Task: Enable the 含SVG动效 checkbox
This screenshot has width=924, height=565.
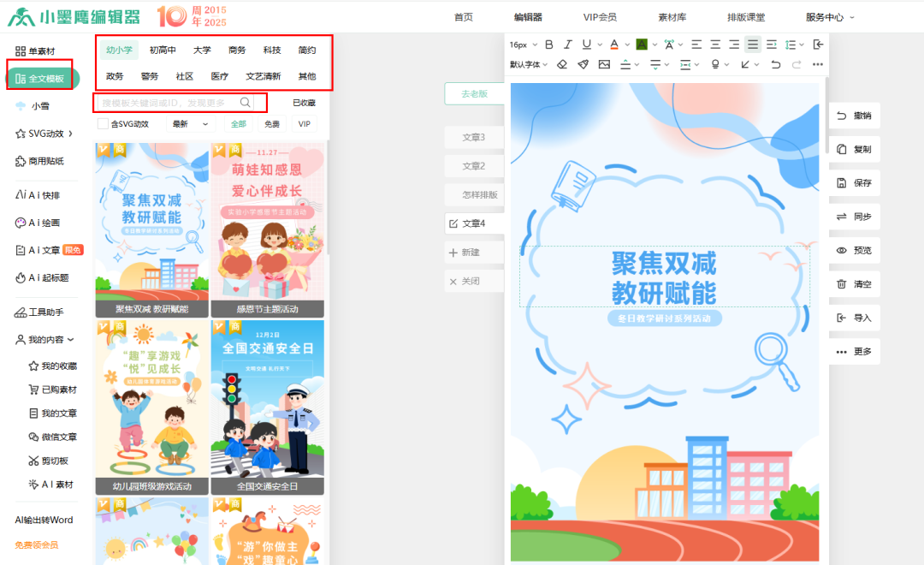Action: (x=104, y=124)
